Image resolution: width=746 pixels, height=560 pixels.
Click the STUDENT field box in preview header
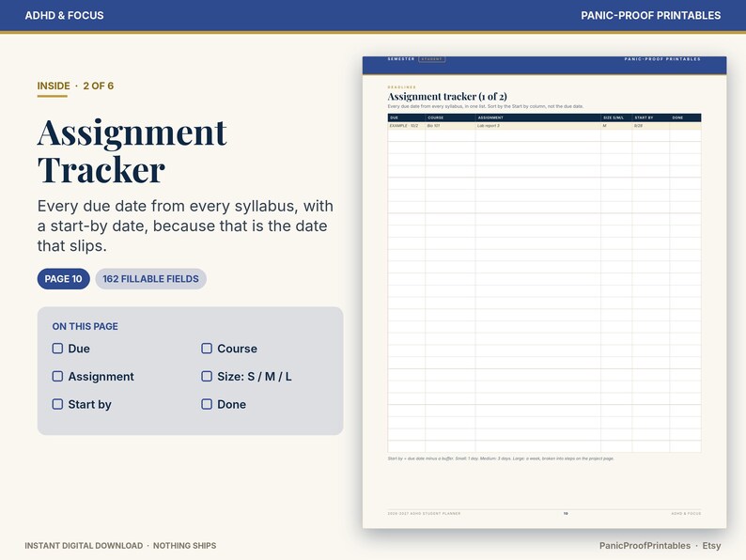coord(432,59)
